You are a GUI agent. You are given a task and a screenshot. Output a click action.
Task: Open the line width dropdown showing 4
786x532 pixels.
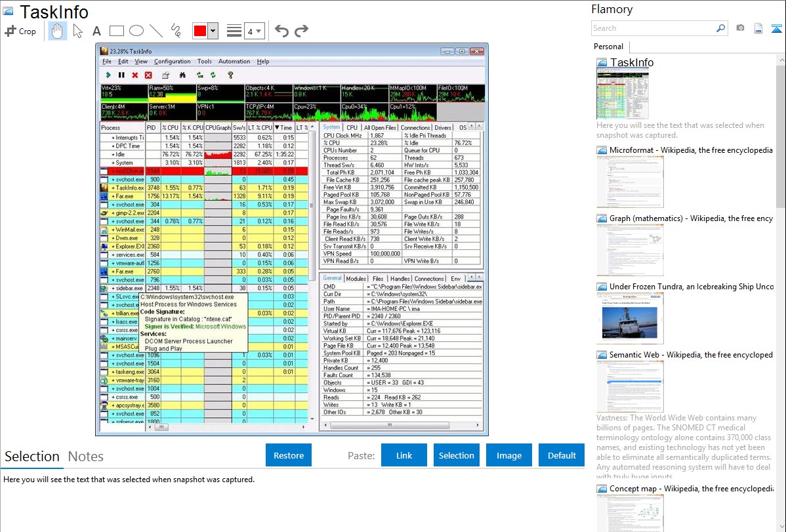pyautogui.click(x=254, y=31)
